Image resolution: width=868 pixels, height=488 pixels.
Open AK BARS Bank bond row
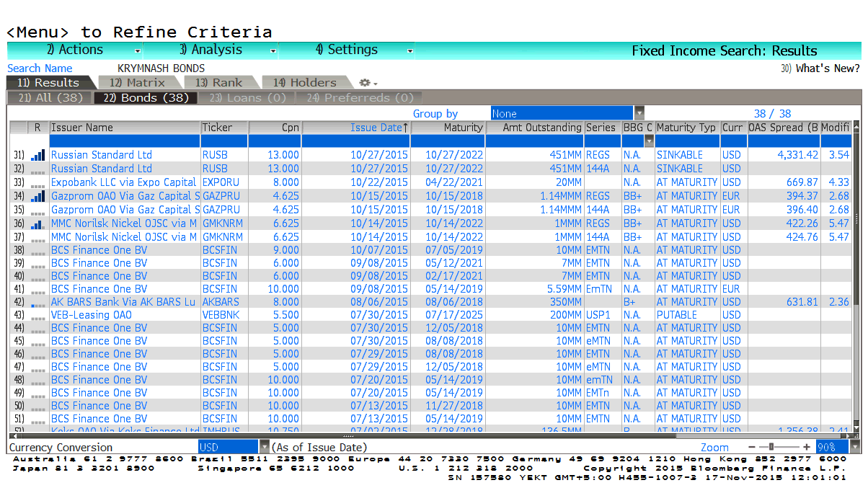click(123, 302)
